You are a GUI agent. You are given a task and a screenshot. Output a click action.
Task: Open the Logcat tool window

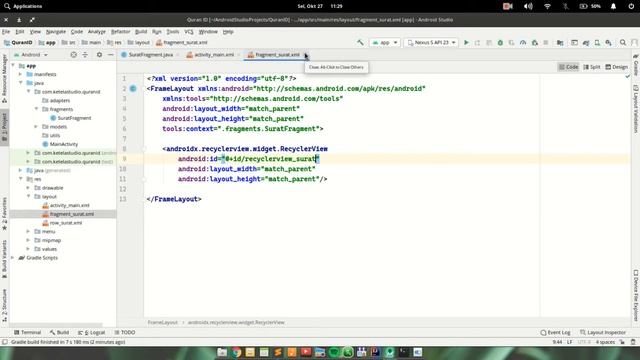92,332
